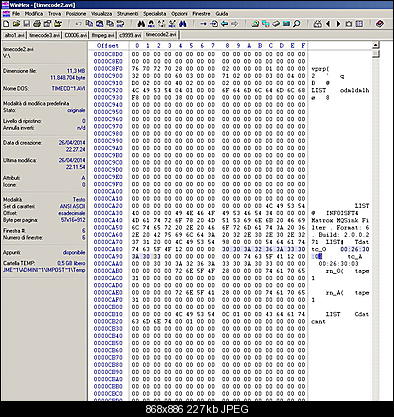Open the Strumenti menu

[127, 14]
